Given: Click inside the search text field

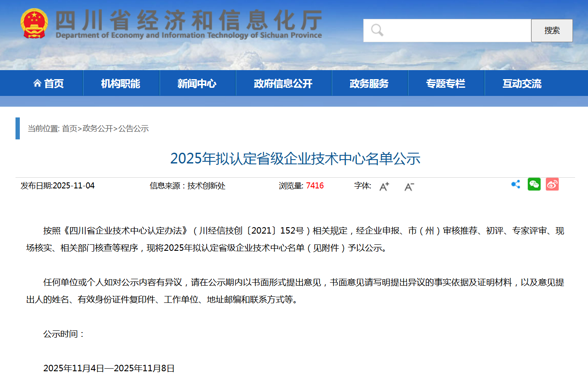Looking at the screenshot, I should pos(456,31).
